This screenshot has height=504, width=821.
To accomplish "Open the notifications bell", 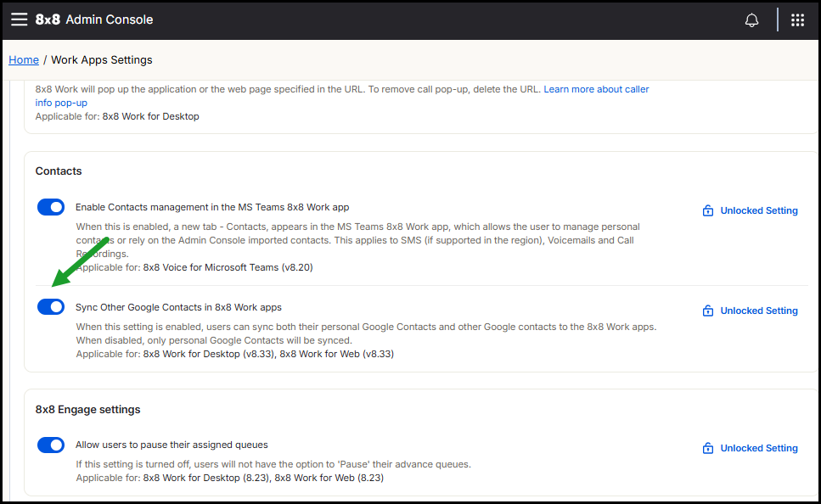I will [751, 20].
